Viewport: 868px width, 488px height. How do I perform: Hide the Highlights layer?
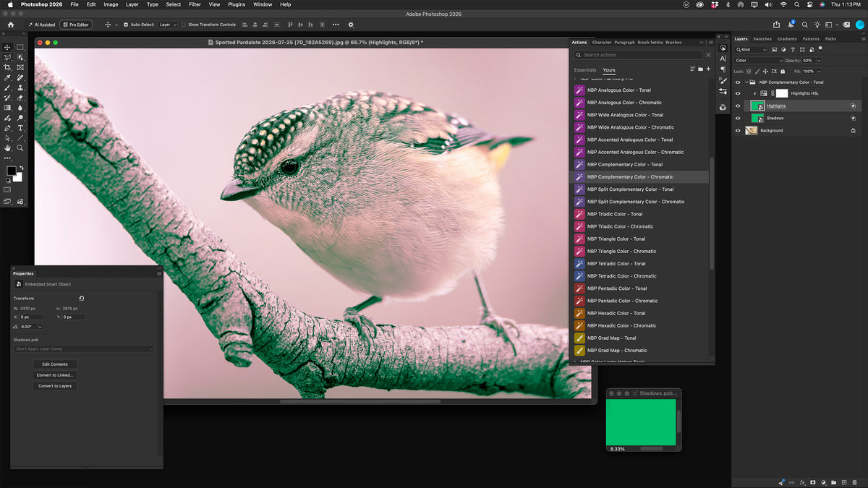coord(738,106)
